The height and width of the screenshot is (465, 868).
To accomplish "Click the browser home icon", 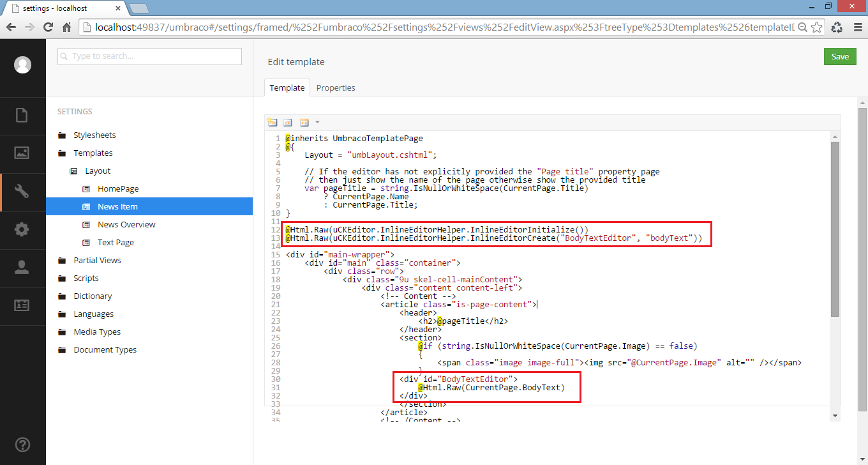I will click(66, 27).
